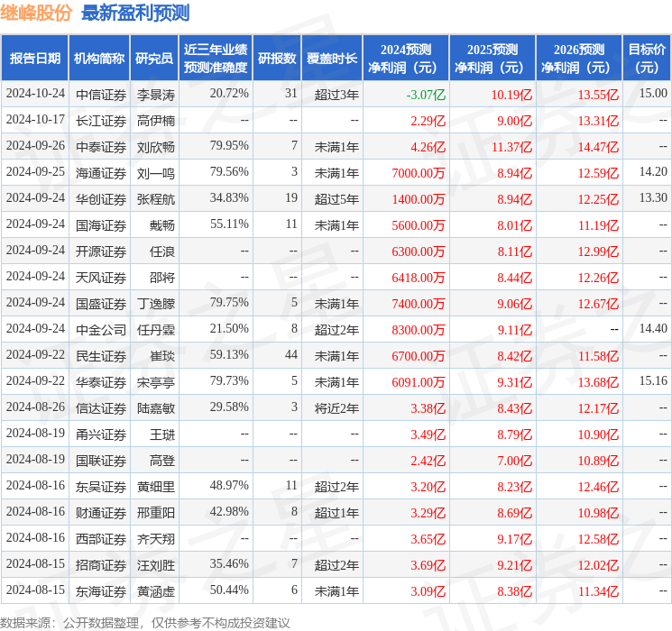Screen dimensions: 672x631
Task: Click the 中金公司 institution cell
Action: click(101, 330)
